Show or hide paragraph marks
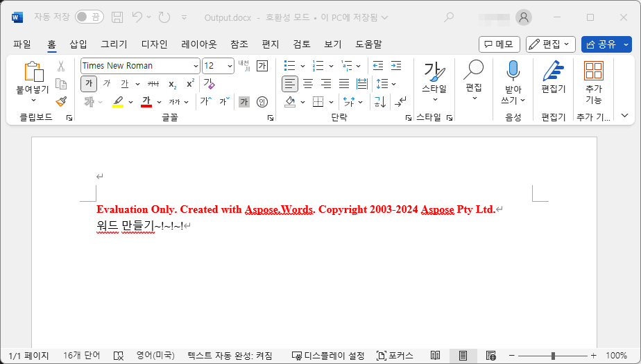641x364 pixels. click(x=400, y=102)
